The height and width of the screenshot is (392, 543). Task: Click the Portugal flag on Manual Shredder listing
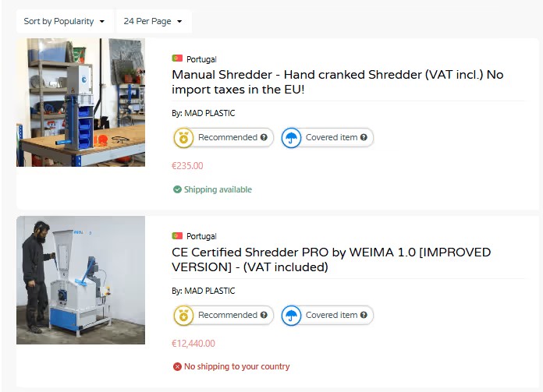click(x=177, y=59)
